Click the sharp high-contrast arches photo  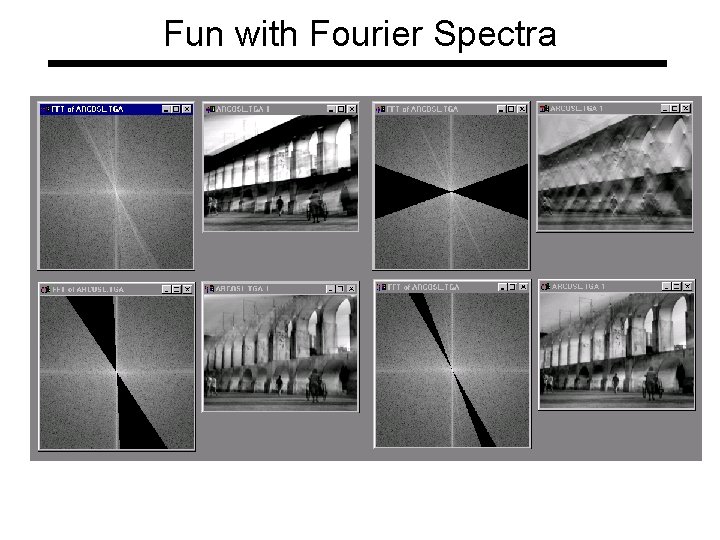pos(281,172)
